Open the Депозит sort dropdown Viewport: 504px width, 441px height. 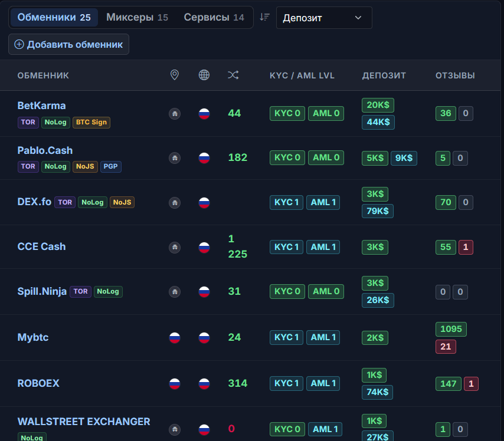coord(324,18)
